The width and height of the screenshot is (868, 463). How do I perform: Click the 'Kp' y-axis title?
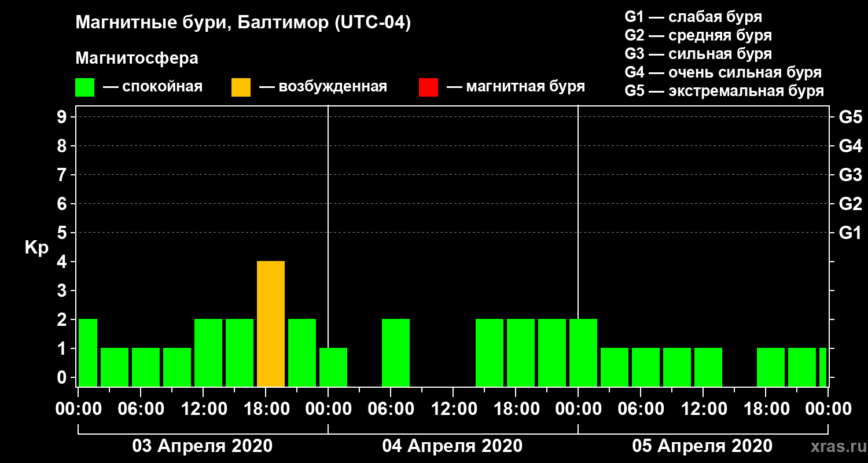[36, 248]
